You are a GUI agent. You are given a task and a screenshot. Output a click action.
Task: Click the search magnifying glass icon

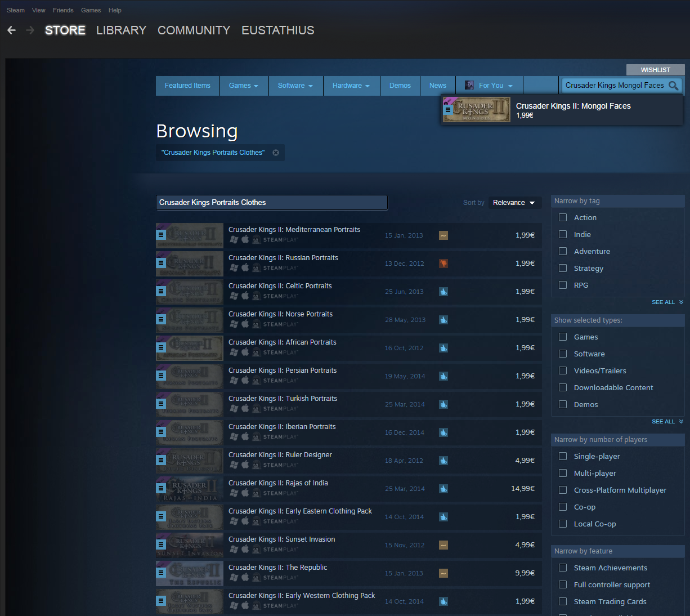tap(673, 86)
